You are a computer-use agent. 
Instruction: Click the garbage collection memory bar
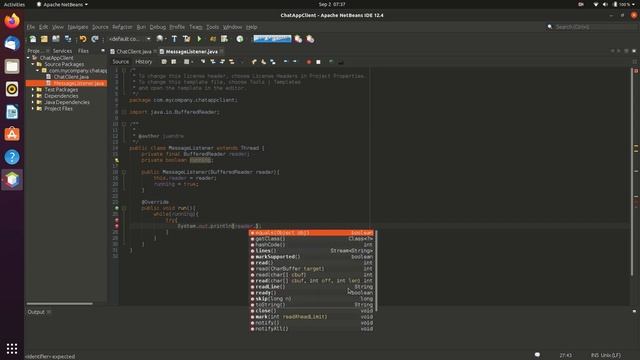(x=272, y=39)
